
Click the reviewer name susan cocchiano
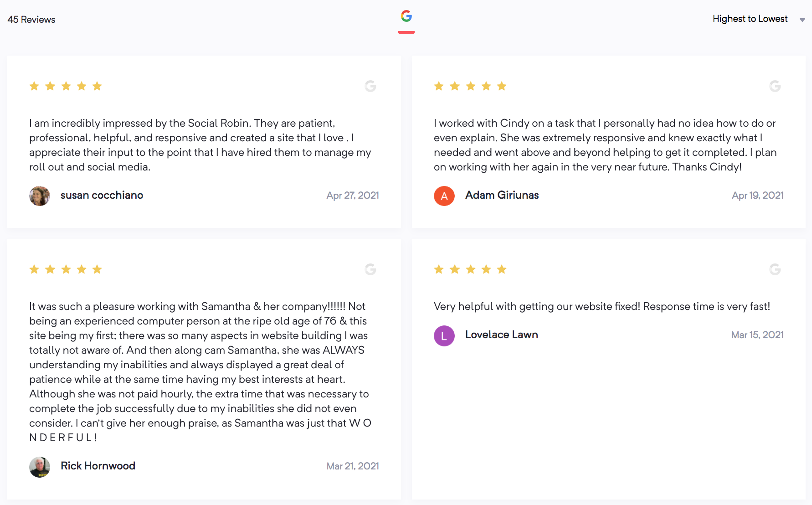[102, 195]
